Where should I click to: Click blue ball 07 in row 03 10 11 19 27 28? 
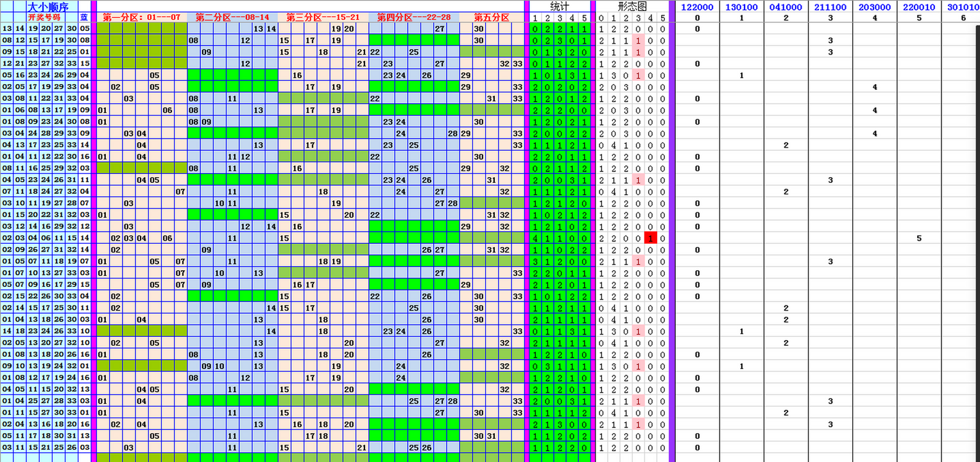84,203
